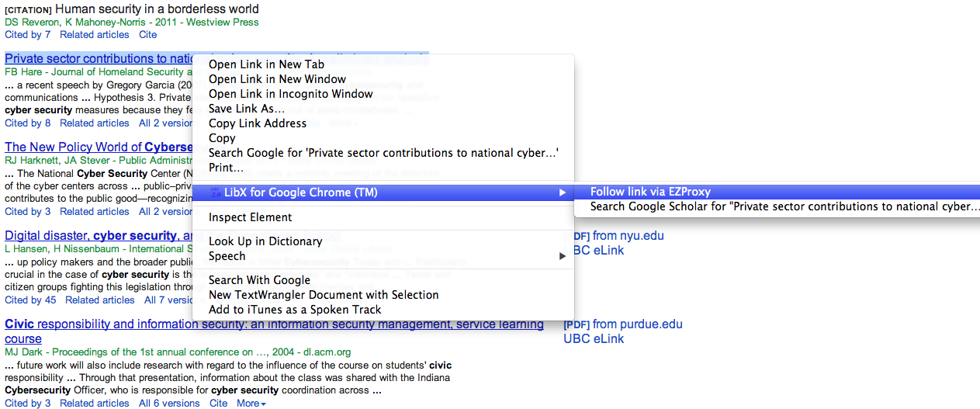Open the Civic responsibility and information security article
This screenshot has height=409, width=980.
[x=274, y=324]
